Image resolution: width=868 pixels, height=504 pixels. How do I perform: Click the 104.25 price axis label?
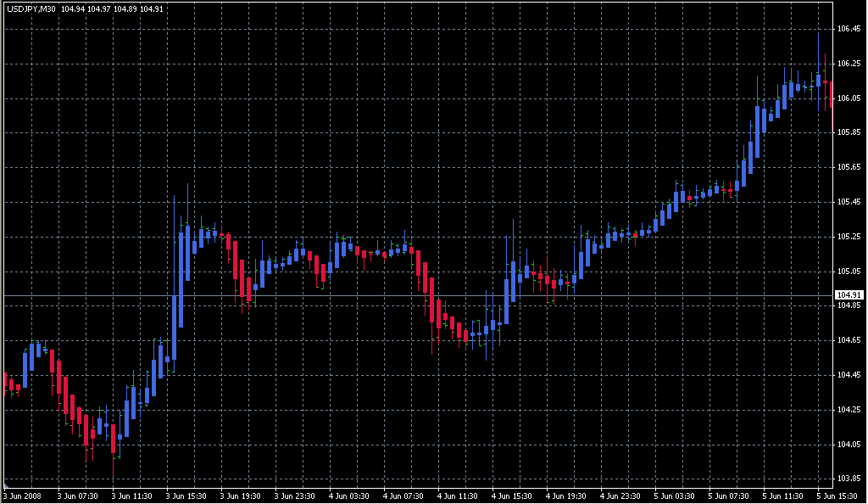849,410
